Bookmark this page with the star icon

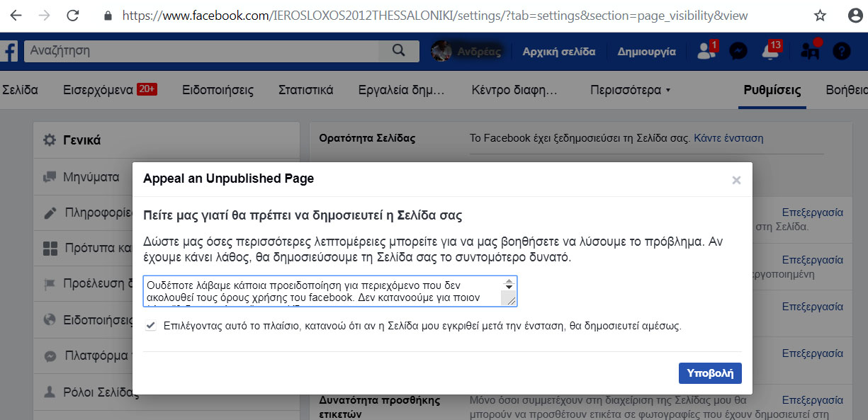(x=820, y=15)
